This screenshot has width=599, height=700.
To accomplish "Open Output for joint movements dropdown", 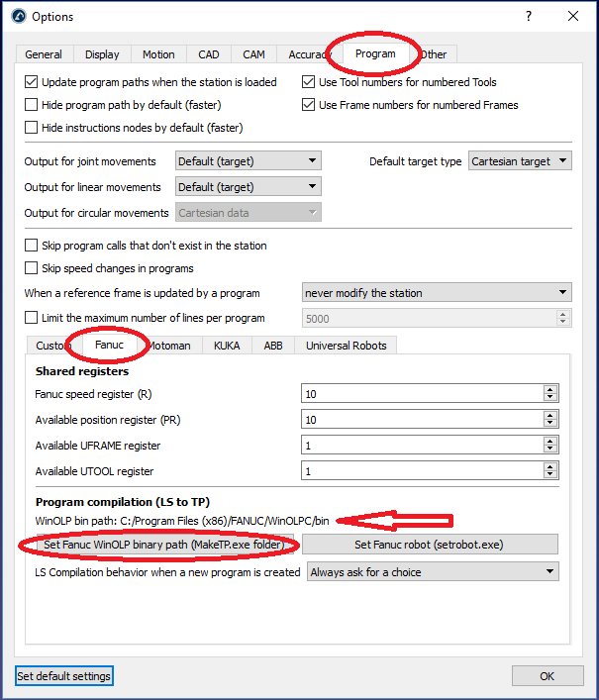I will click(249, 161).
